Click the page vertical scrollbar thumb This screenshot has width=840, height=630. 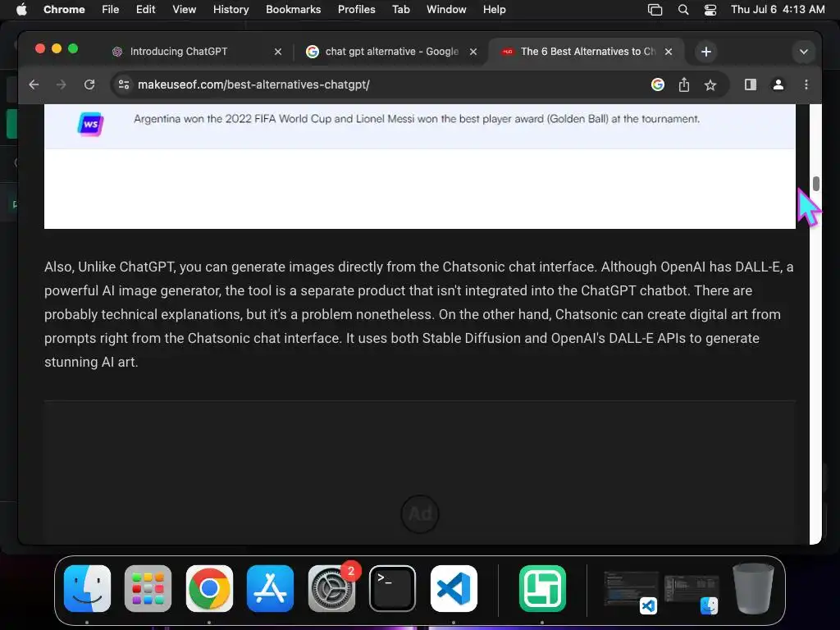816,183
